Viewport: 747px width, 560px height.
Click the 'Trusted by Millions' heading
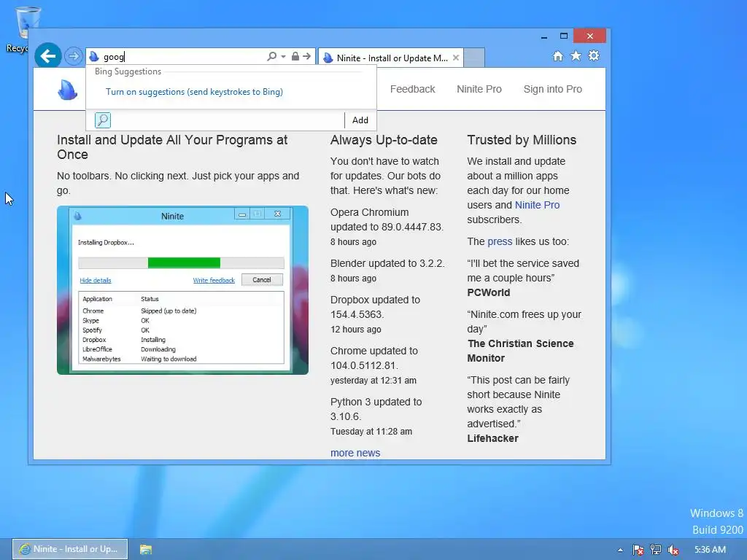coord(522,140)
